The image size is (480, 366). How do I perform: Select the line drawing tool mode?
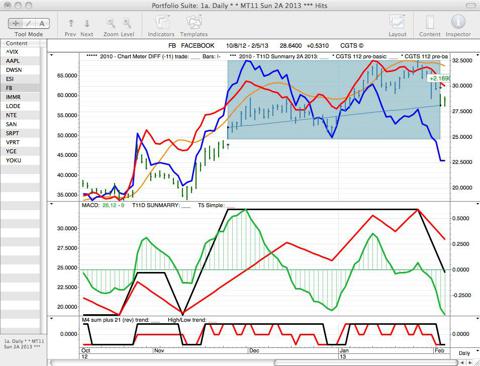coord(29,23)
